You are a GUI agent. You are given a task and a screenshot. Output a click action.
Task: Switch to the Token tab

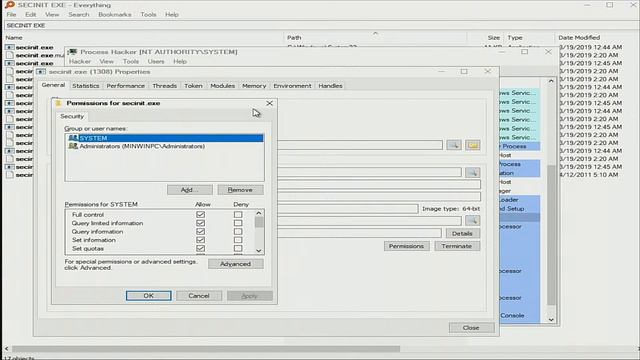193,86
